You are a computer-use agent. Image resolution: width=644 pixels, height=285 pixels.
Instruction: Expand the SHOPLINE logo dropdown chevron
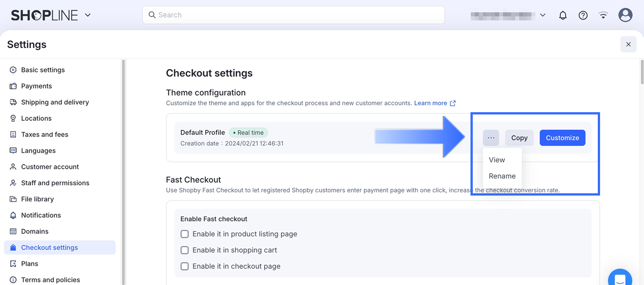(88, 15)
